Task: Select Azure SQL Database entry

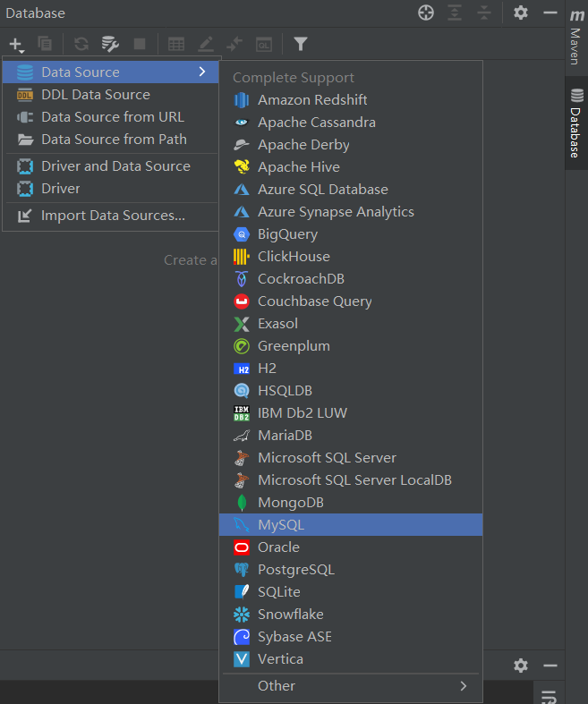Action: click(x=351, y=190)
